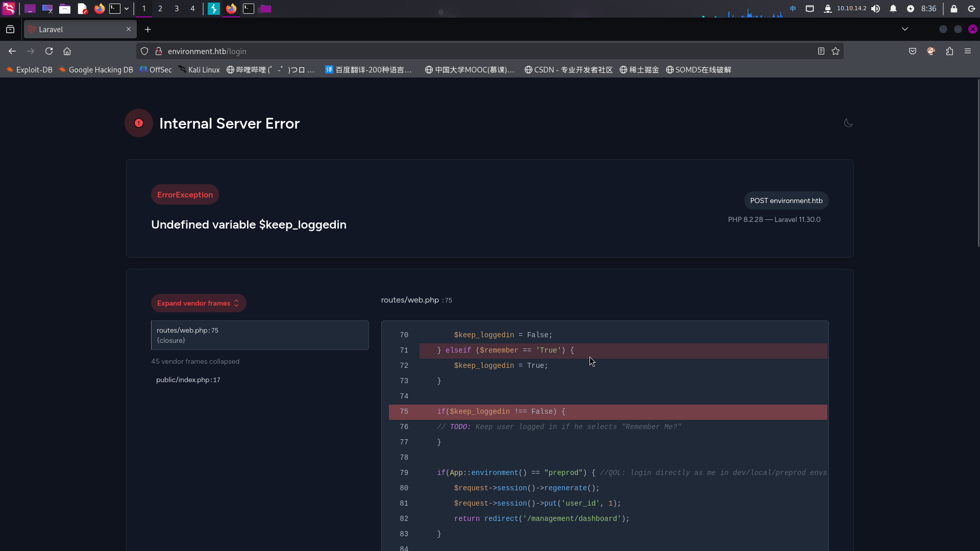Focus Firefox window in taskbar

(x=231, y=9)
